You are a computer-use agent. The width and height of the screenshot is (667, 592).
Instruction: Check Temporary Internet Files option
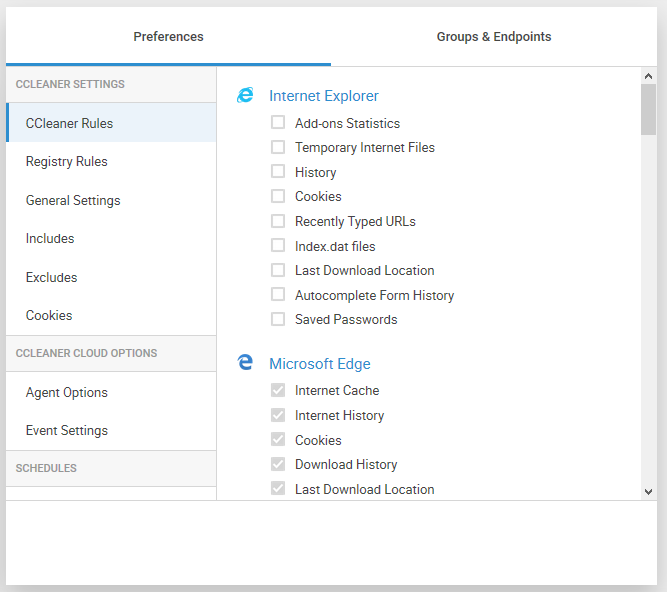click(278, 147)
